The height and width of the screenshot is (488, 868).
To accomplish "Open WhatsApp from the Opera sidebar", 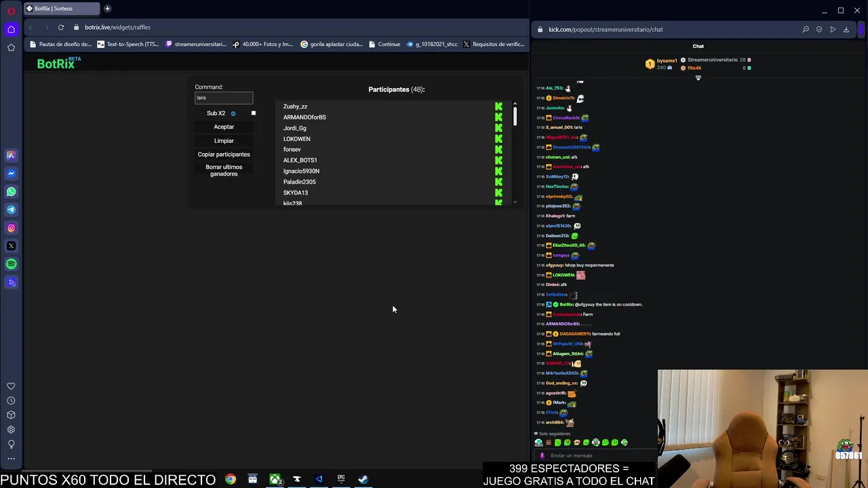I will tap(11, 192).
